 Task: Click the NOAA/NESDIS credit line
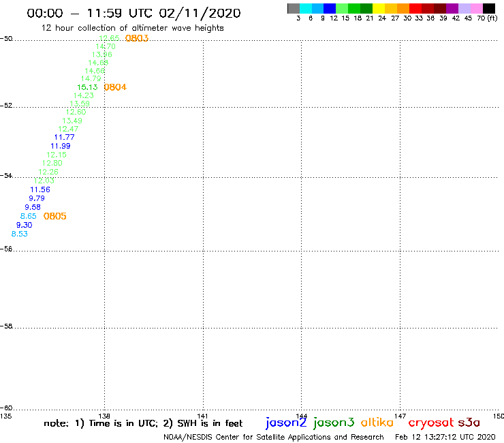(x=274, y=438)
